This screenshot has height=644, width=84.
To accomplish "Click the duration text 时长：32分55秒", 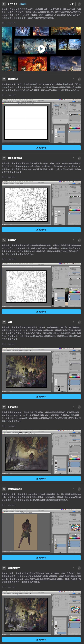I will (x=9, y=505).
